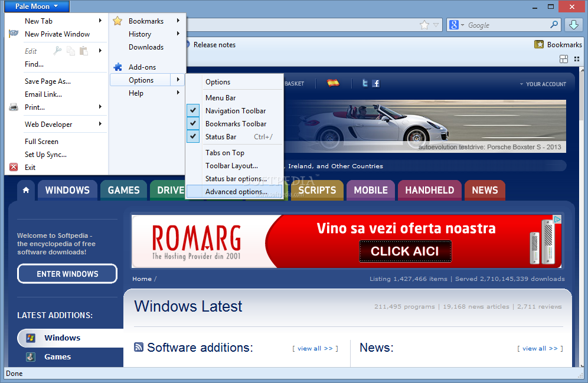Click the list all tabs icon
The width and height of the screenshot is (588, 383).
pyautogui.click(x=577, y=59)
